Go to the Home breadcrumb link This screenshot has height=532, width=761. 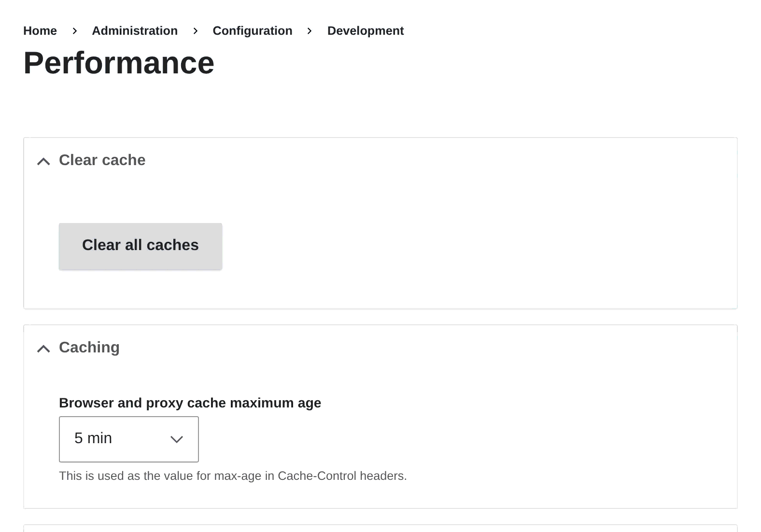(40, 31)
